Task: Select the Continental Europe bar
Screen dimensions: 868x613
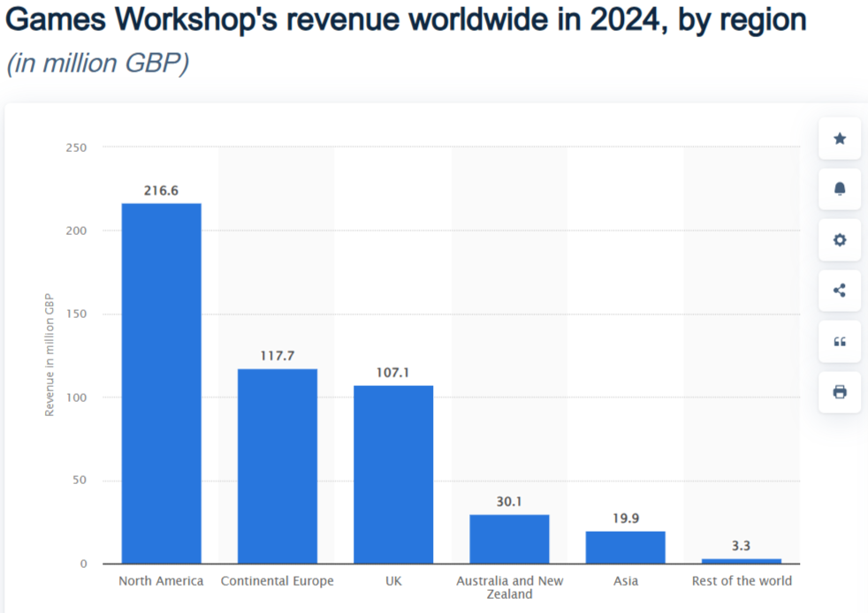Action: point(278,466)
